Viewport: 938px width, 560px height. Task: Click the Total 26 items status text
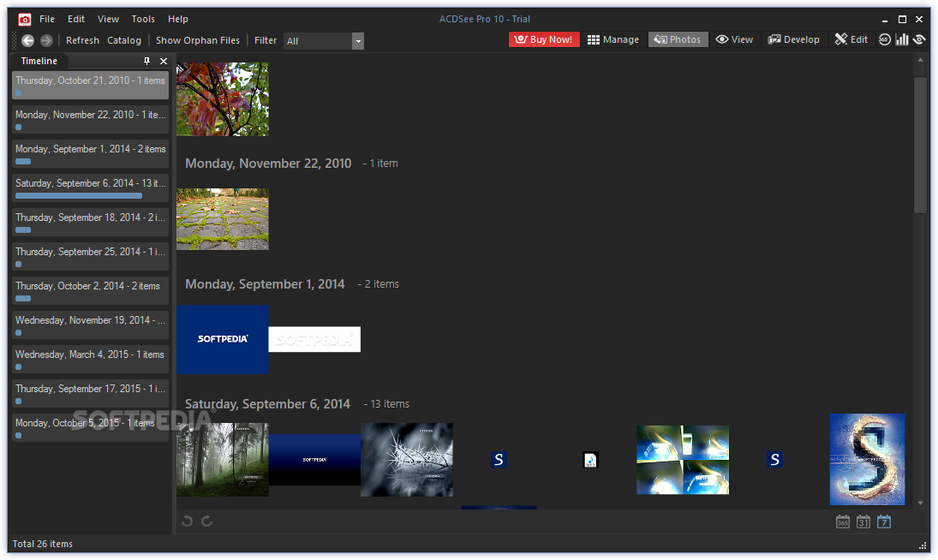[43, 544]
